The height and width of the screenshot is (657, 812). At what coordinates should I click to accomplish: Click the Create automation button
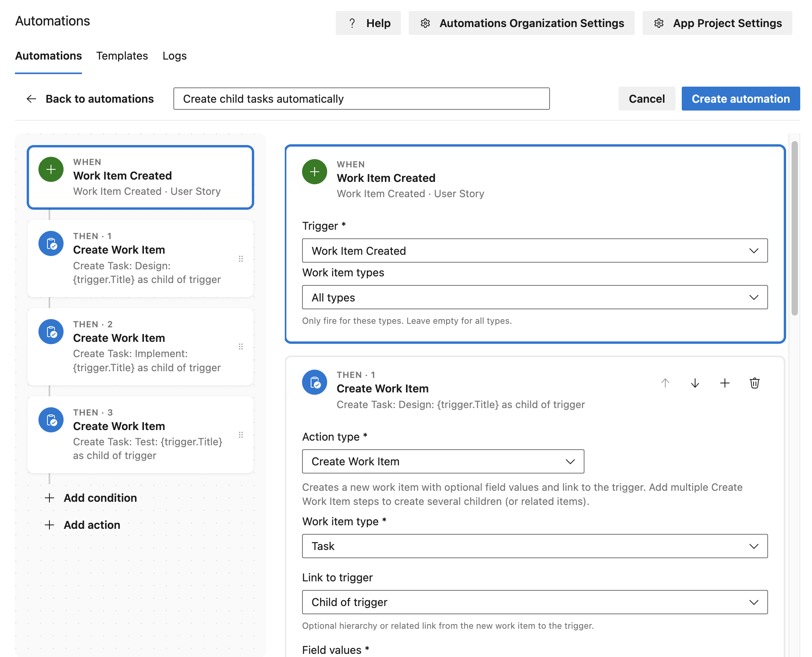tap(741, 99)
